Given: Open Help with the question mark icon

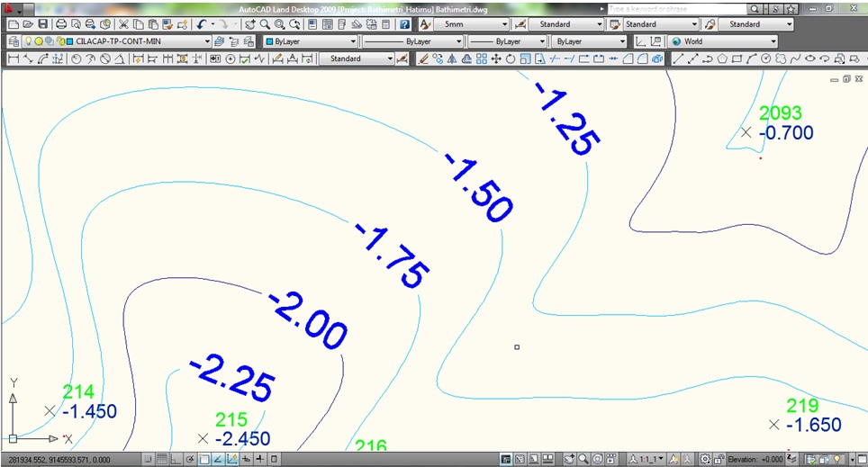Looking at the screenshot, I should pos(404,24).
